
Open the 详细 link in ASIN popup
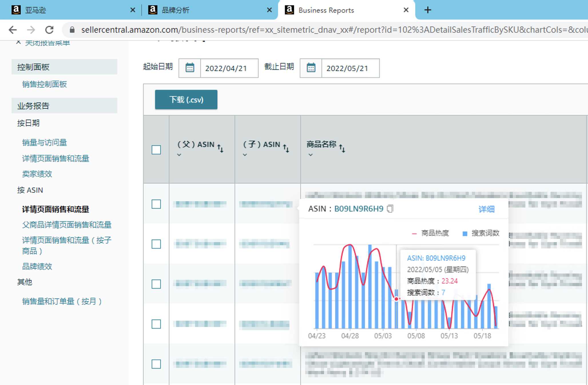tap(486, 209)
